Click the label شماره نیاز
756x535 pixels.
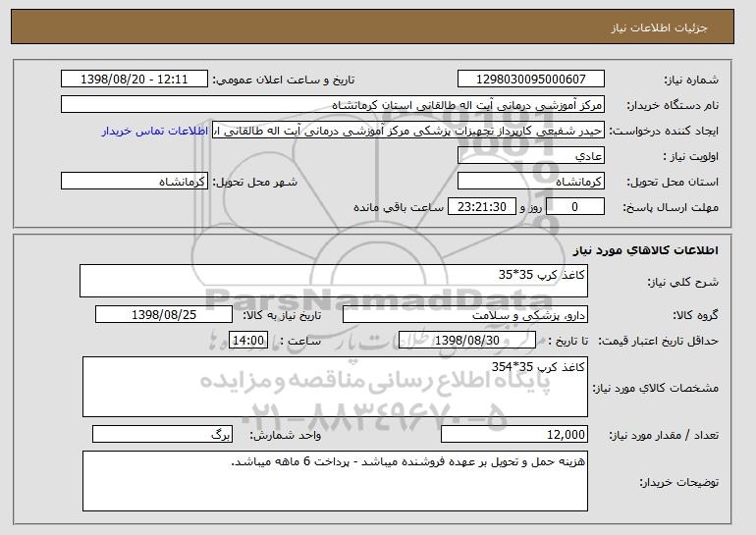(x=691, y=80)
